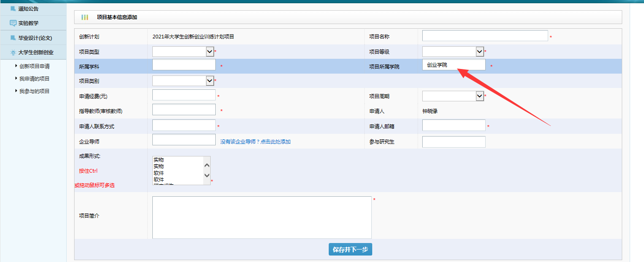
Task: Click the header icon beside 项目基本信息添加
Action: tap(85, 17)
